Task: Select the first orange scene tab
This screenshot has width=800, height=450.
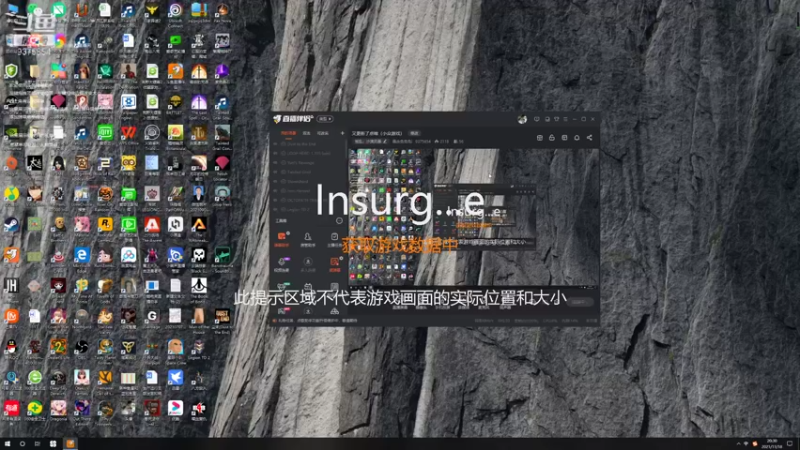Action: point(288,133)
